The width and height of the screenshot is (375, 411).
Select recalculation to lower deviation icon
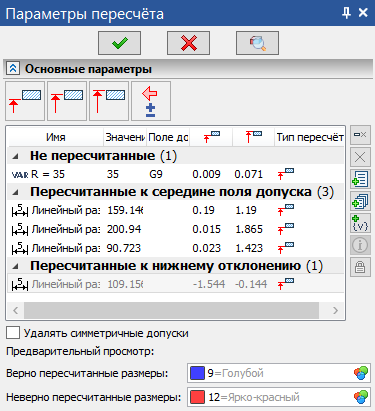pyautogui.click(x=25, y=101)
